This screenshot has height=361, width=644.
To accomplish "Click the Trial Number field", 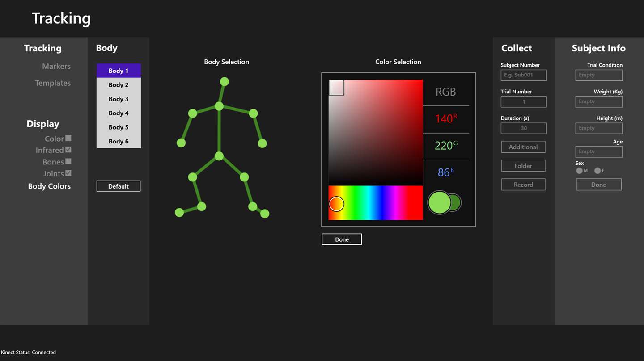I will click(x=523, y=102).
